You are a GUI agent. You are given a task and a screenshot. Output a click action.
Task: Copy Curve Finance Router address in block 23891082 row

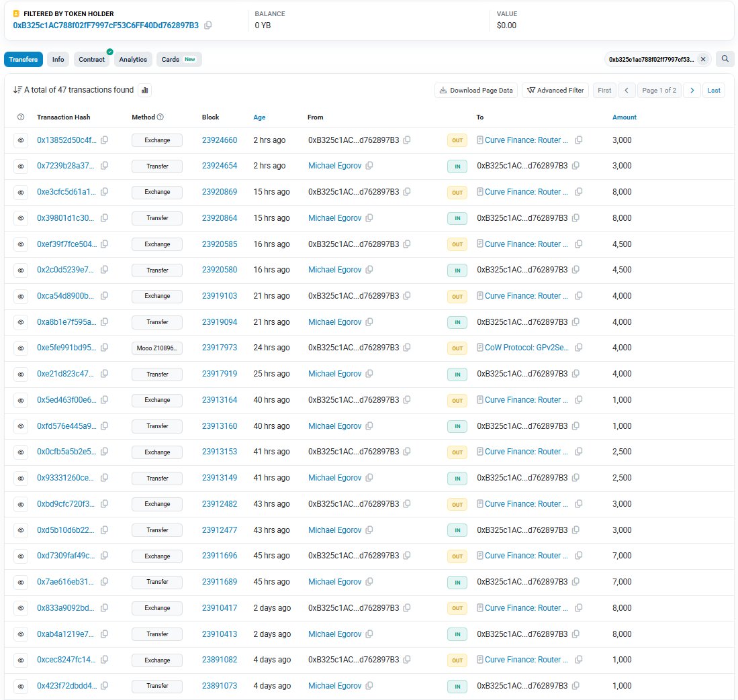579,660
